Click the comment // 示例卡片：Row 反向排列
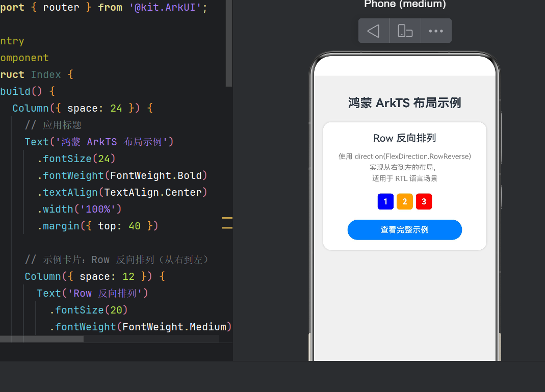545x392 pixels. 117,259
